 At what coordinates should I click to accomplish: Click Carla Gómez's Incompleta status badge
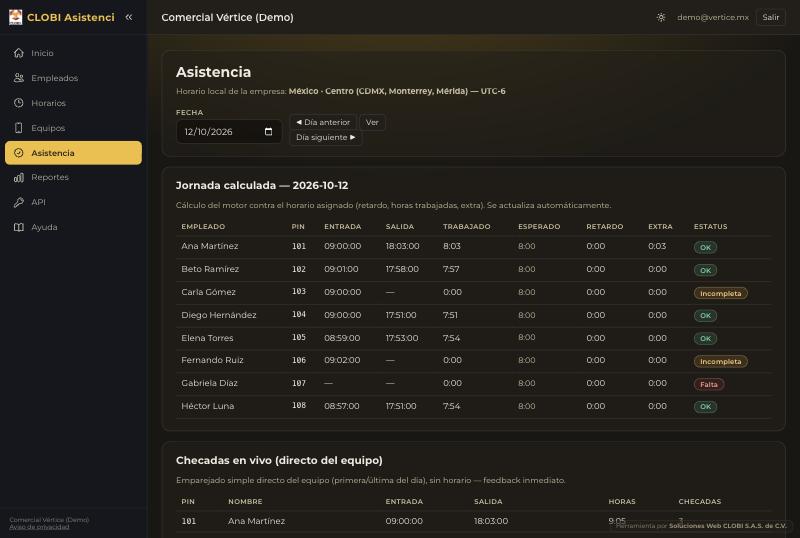coord(720,294)
